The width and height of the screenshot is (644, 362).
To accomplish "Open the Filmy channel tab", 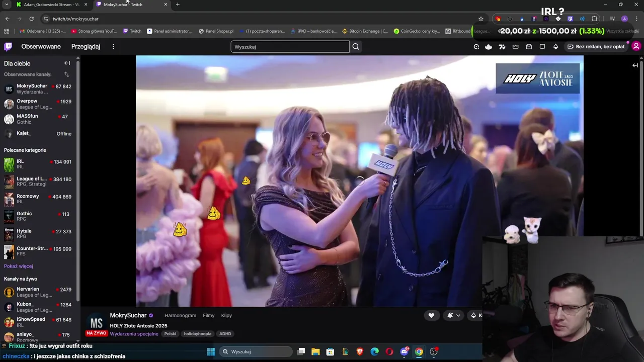I will click(x=209, y=316).
